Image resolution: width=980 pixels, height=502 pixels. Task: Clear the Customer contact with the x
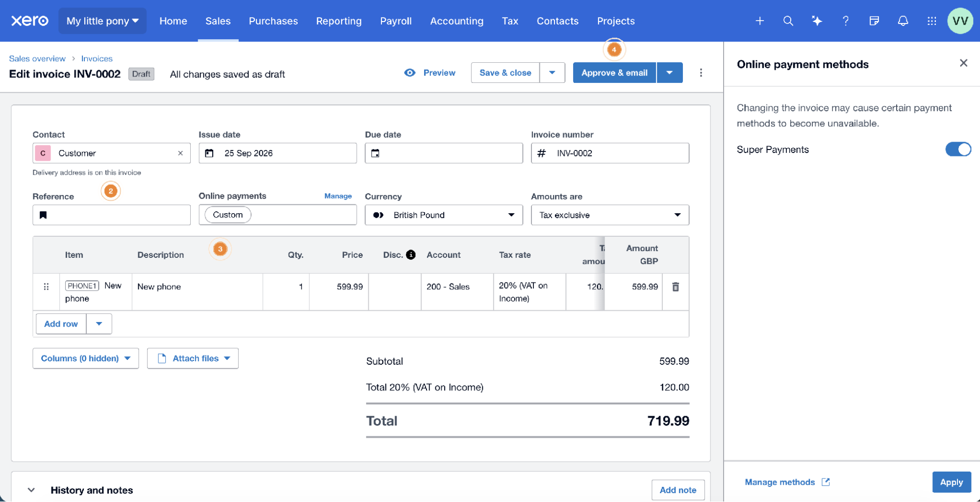pyautogui.click(x=180, y=153)
